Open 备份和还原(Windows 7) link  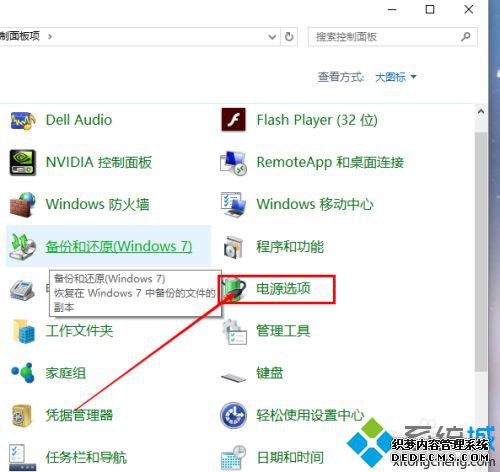(119, 247)
